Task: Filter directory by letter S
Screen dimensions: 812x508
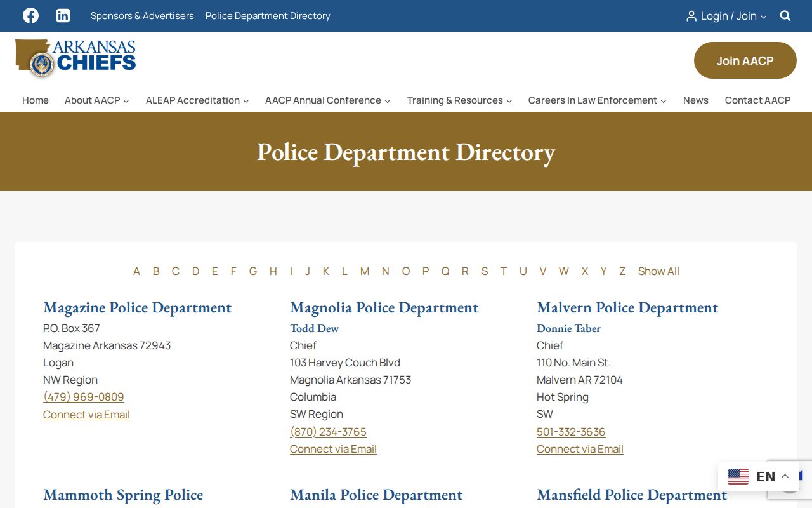Action: click(x=485, y=271)
